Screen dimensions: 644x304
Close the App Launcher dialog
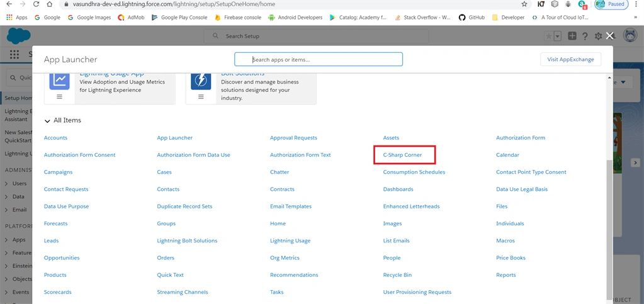[609, 36]
